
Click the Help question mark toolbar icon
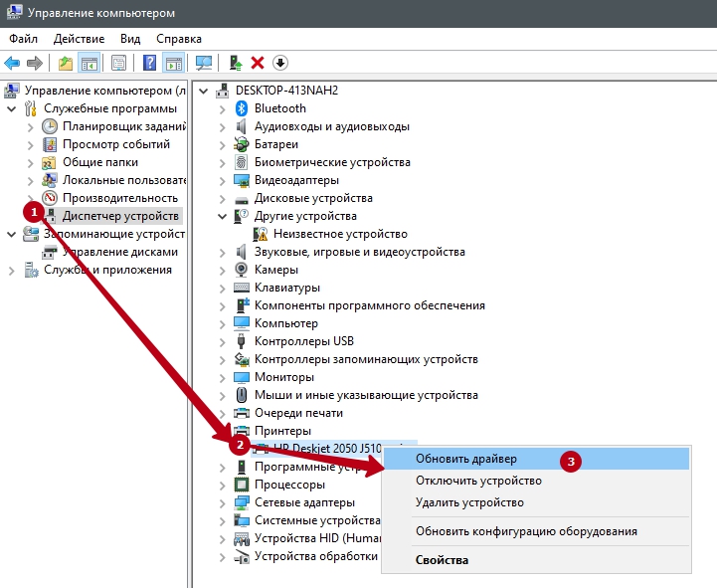coord(149,63)
